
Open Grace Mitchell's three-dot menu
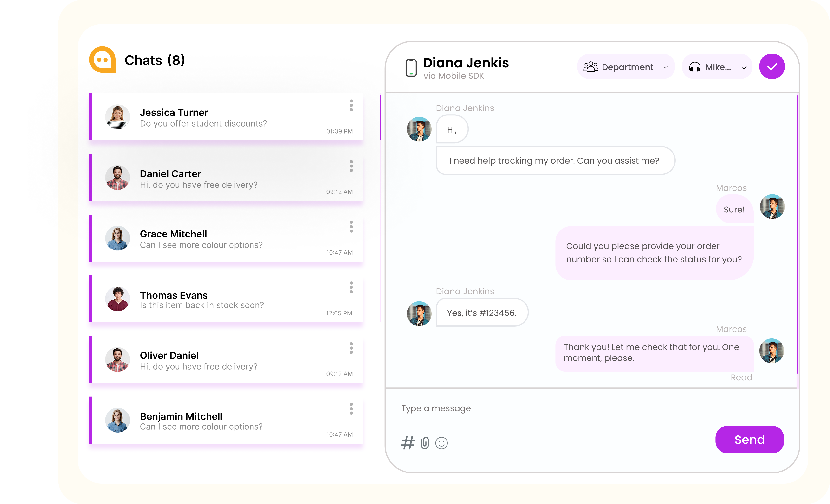pyautogui.click(x=351, y=227)
